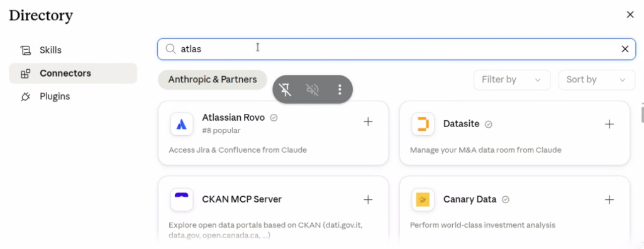Click the Datasite logo icon
This screenshot has width=644, height=249.
tap(423, 124)
